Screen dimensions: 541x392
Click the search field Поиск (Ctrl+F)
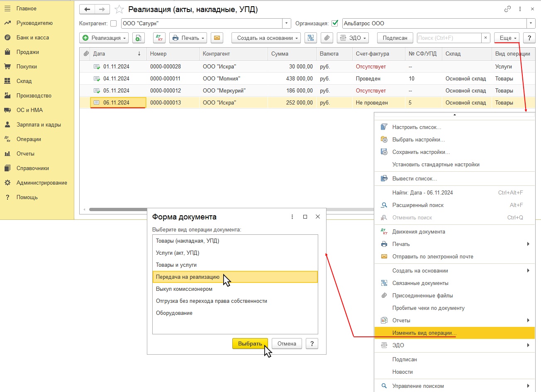449,38
